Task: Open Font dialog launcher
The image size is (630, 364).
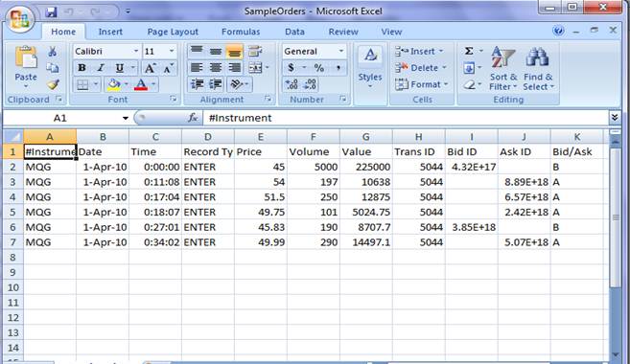Action: pos(174,99)
